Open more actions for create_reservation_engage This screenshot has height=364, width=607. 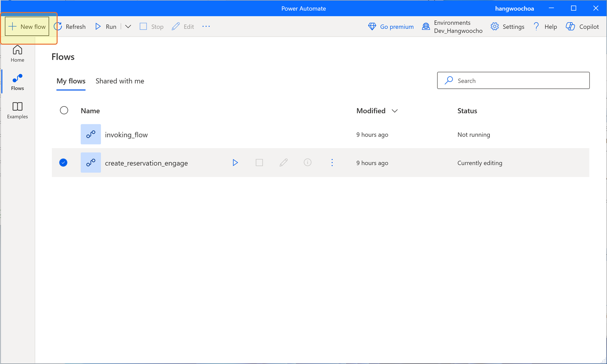click(332, 162)
